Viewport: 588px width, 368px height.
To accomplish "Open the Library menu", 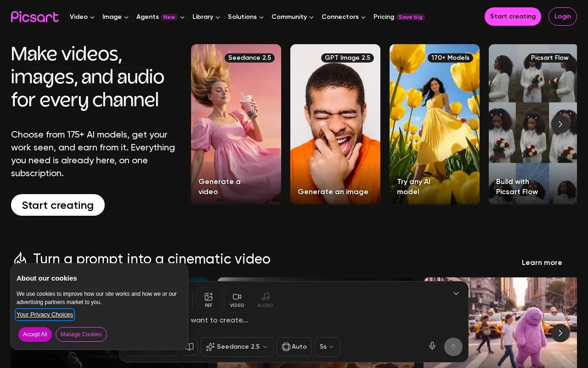I will point(206,17).
